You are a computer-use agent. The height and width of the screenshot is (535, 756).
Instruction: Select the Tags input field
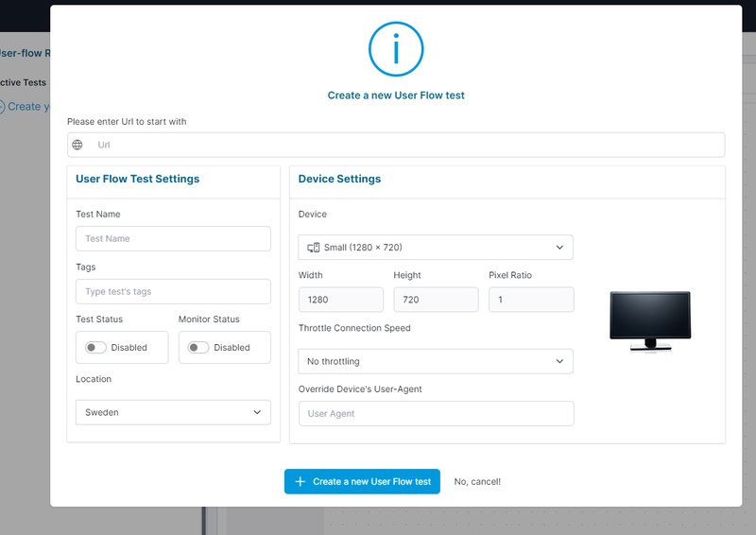tap(173, 291)
